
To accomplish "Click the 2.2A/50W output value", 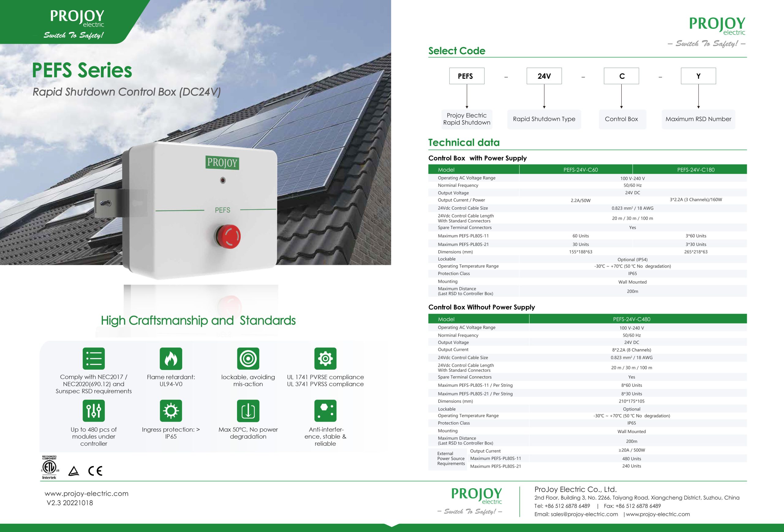I will click(581, 200).
